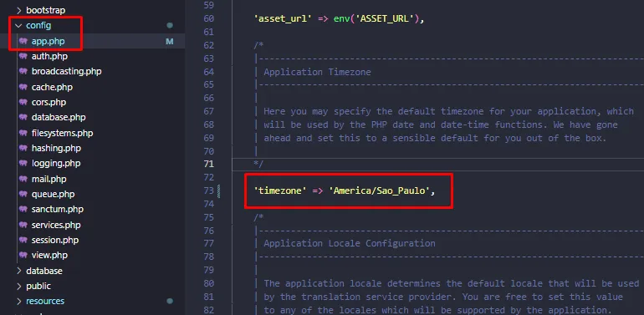Screen dimensions: 644x315
Task: Select the bootstrap folder label
Action: coord(46,10)
